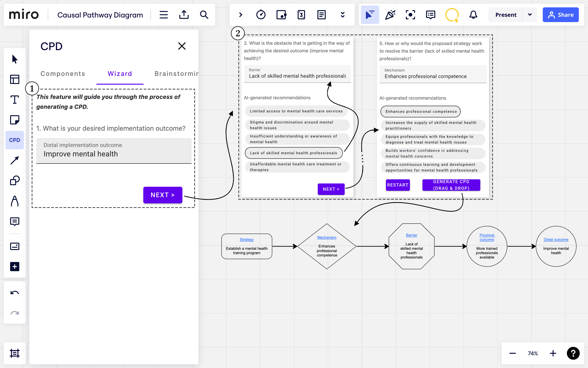The width and height of the screenshot is (588, 368).
Task: Open the Templates tool
Action: (14, 79)
